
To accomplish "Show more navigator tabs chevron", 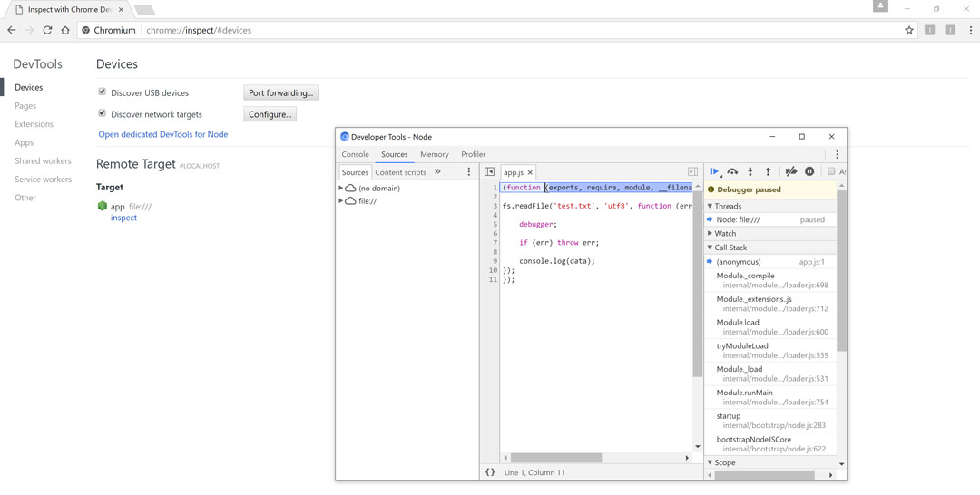I will [437, 171].
